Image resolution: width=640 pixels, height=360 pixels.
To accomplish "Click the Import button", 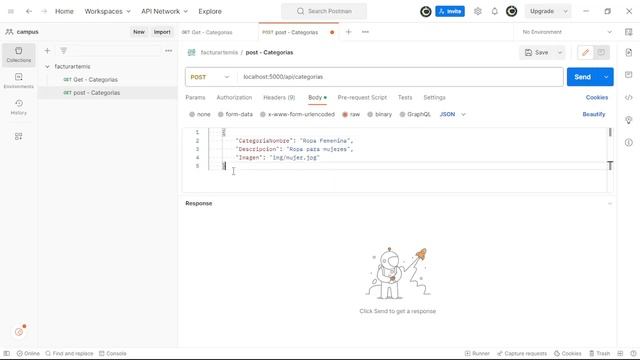I will (162, 32).
